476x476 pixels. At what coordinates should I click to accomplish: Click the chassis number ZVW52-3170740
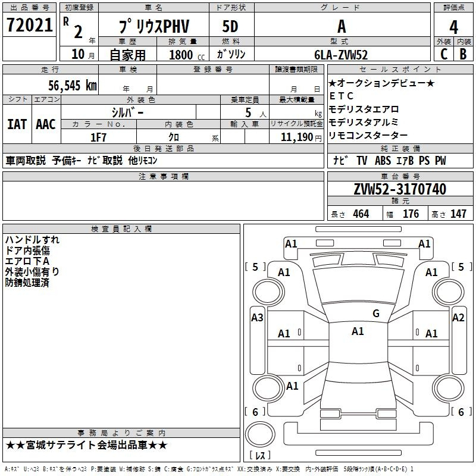(399, 189)
